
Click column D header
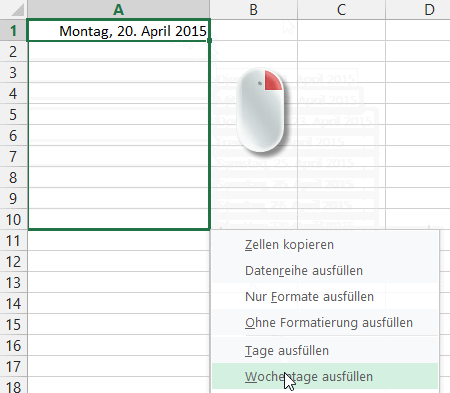[418, 9]
